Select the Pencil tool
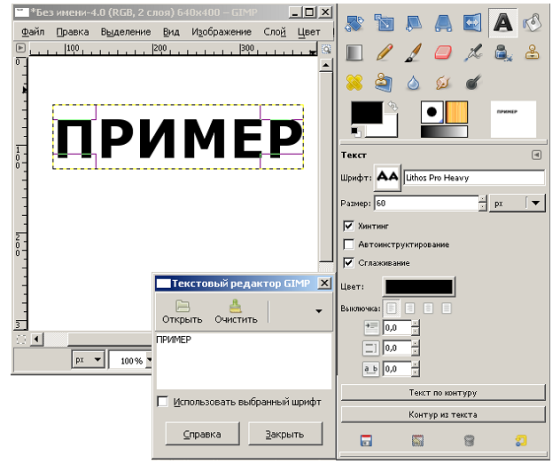 (384, 53)
